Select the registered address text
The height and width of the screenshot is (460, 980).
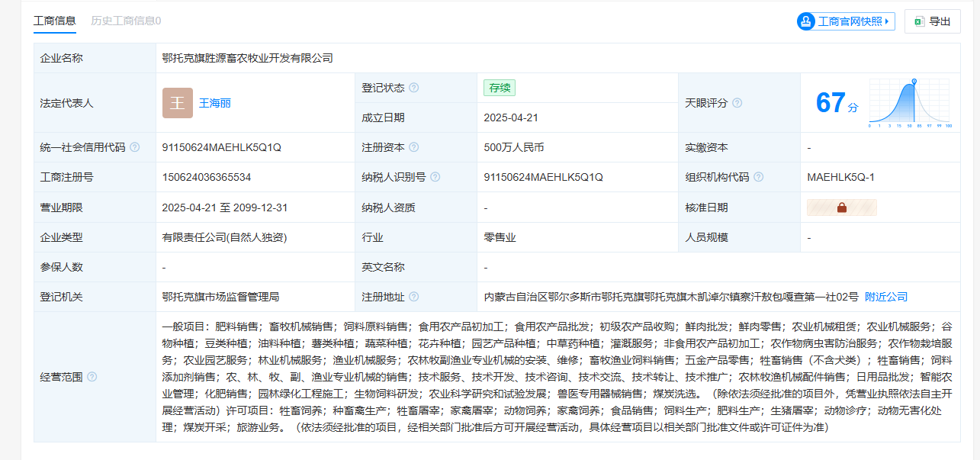[x=671, y=297]
